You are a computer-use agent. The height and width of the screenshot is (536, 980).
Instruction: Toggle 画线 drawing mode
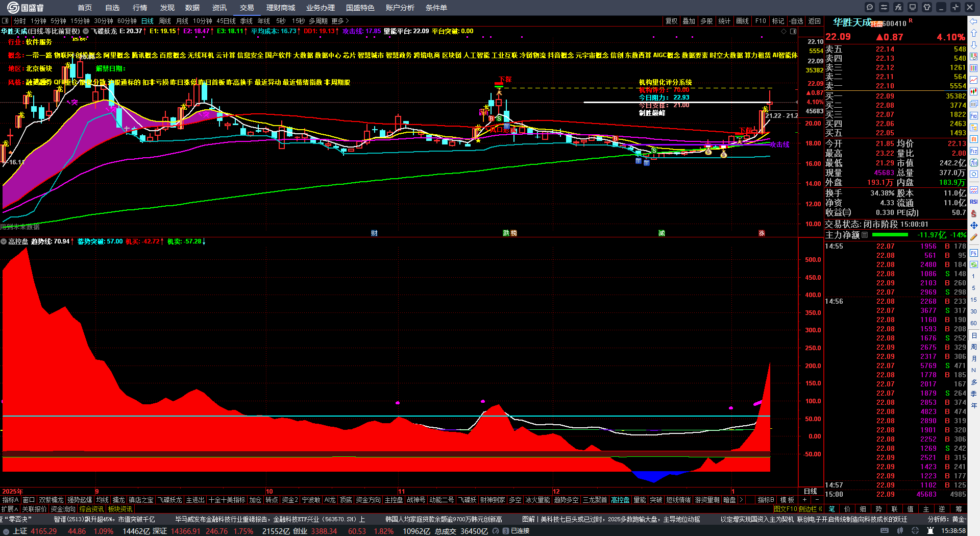pyautogui.click(x=742, y=21)
